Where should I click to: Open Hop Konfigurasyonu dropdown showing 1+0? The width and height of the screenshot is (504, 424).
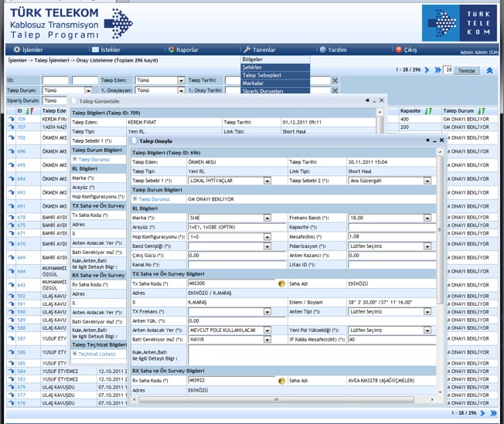point(267,237)
